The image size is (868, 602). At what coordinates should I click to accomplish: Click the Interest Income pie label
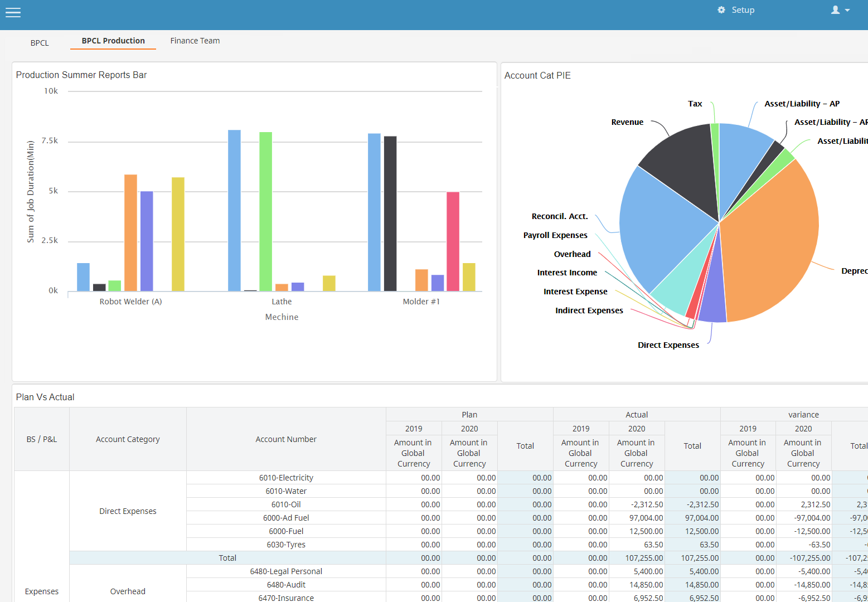point(567,273)
